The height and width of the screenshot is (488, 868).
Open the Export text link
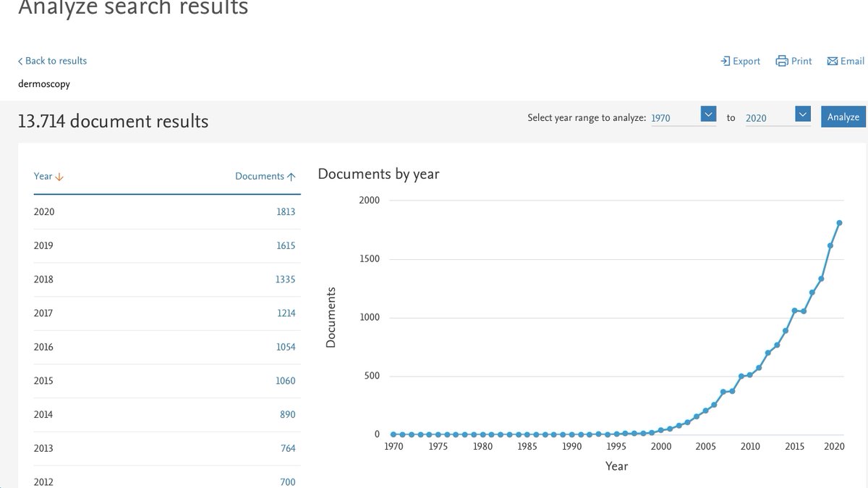(746, 62)
